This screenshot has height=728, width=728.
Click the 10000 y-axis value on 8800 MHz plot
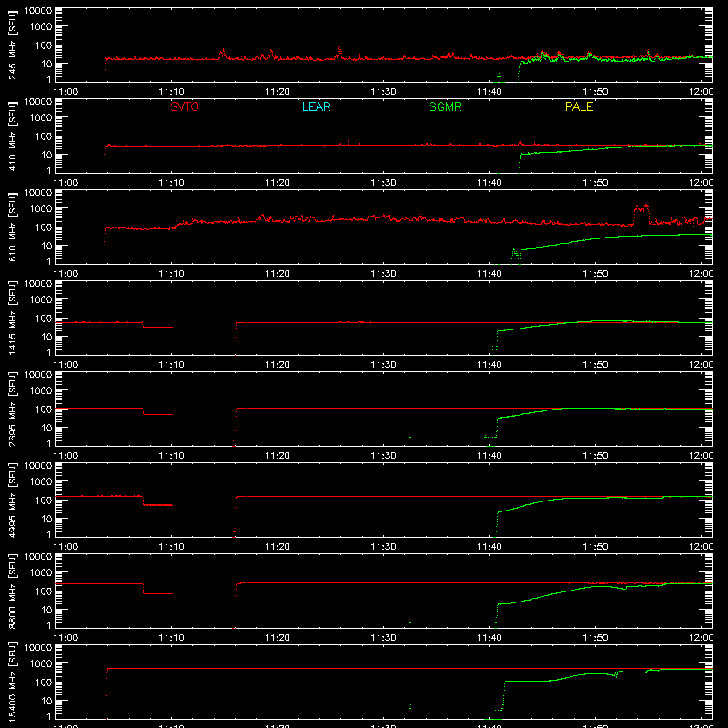(x=38, y=557)
